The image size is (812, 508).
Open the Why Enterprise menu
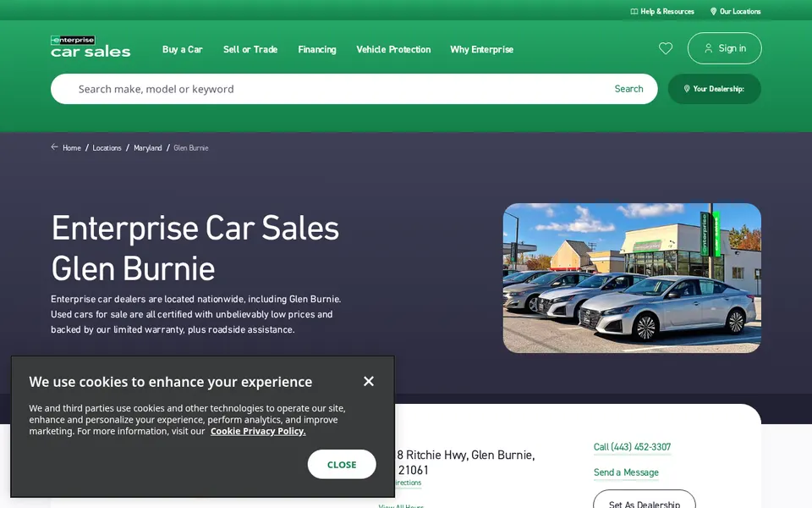481,49
